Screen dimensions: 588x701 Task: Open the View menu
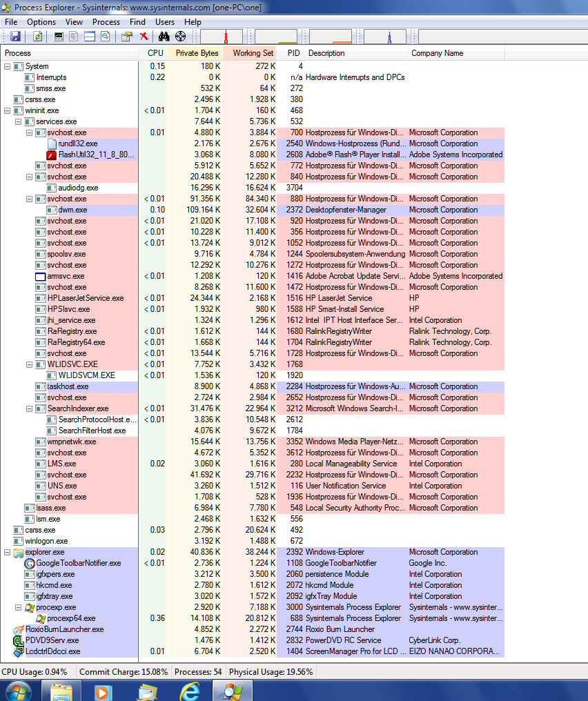point(74,22)
